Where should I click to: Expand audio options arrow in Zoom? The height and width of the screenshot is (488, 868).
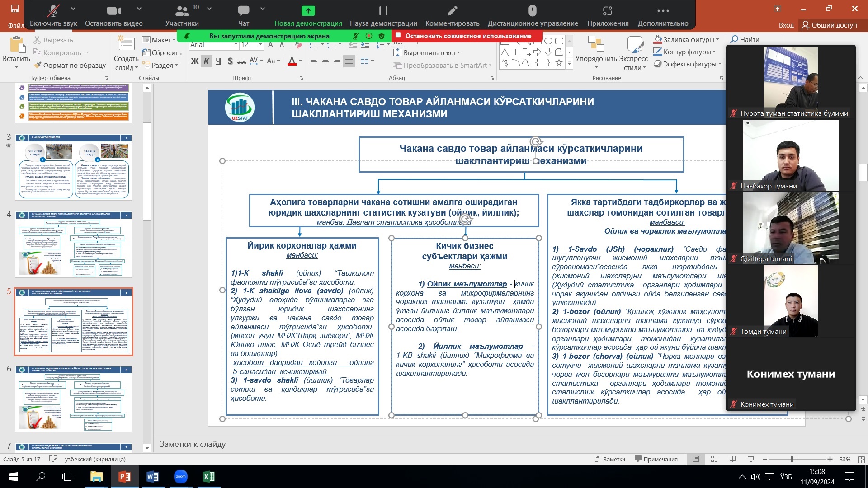coord(73,9)
